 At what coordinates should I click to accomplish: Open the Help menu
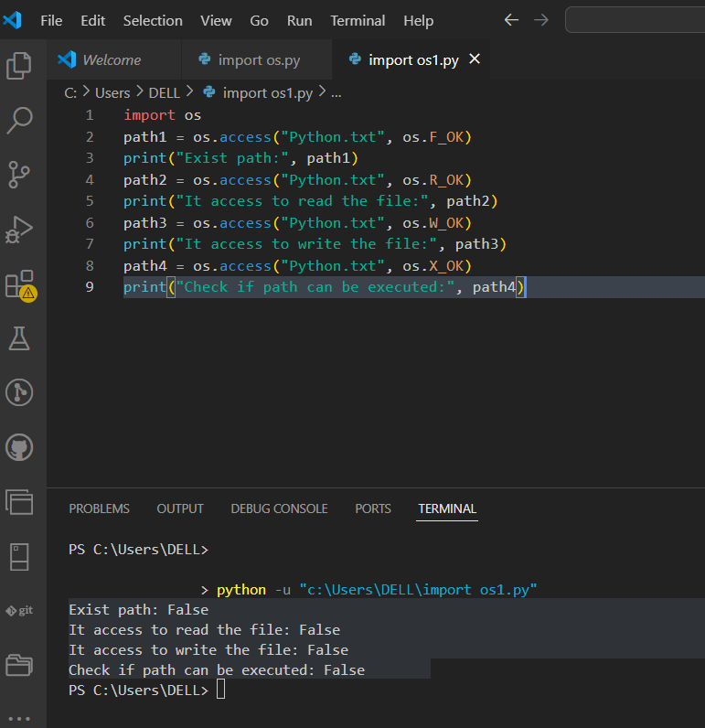click(x=418, y=21)
